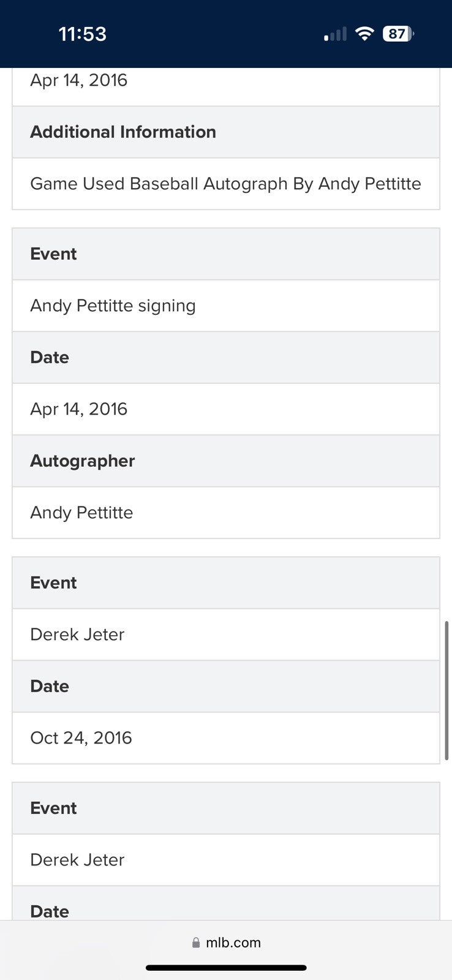Tap the cellular signal bars icon
The height and width of the screenshot is (980, 452).
coord(335,34)
